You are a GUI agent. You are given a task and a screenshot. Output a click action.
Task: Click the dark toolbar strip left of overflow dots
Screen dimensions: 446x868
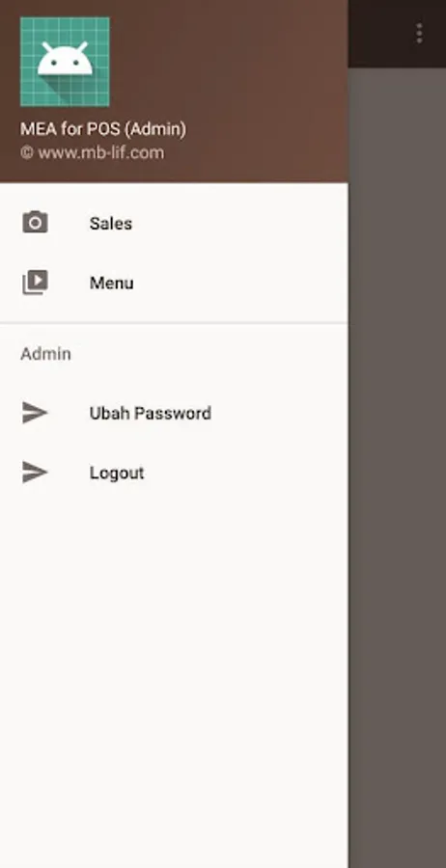point(379,33)
